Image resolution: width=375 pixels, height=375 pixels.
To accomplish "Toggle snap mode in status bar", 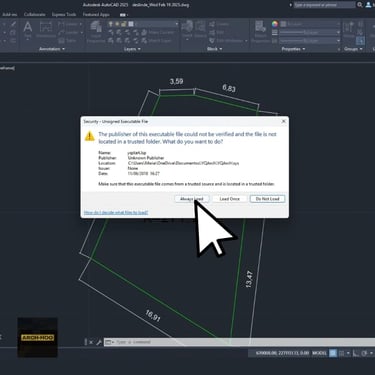I will (x=341, y=353).
